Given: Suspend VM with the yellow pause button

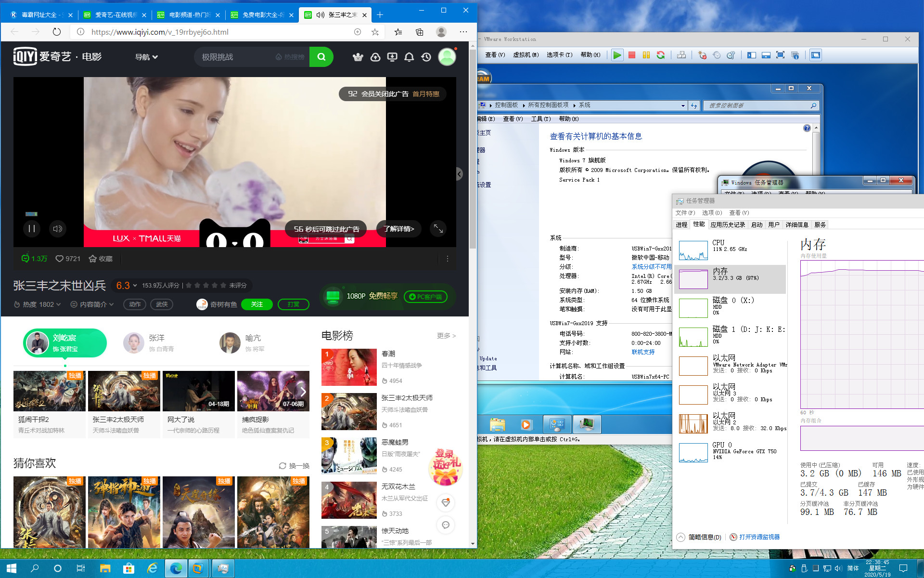Looking at the screenshot, I should [646, 55].
